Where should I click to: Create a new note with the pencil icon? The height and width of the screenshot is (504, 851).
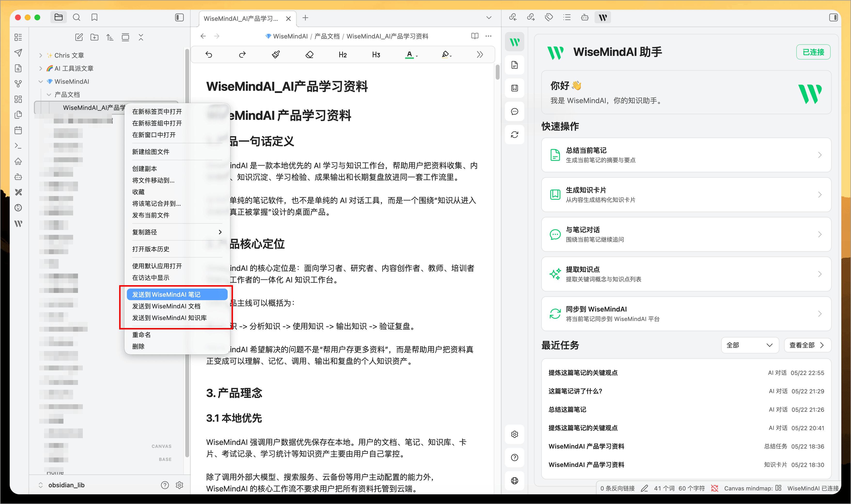coord(79,37)
